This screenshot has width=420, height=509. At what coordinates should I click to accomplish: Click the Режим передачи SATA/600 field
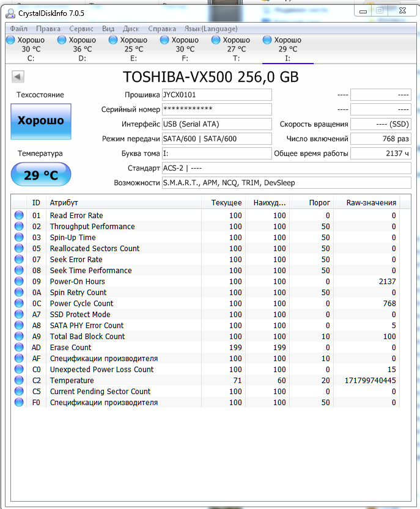point(216,139)
